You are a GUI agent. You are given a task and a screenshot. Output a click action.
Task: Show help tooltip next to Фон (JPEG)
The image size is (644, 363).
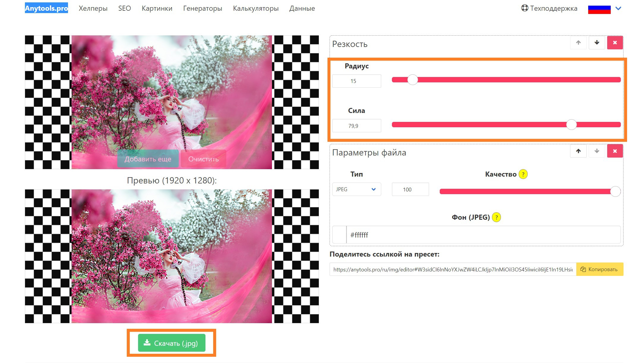(496, 217)
